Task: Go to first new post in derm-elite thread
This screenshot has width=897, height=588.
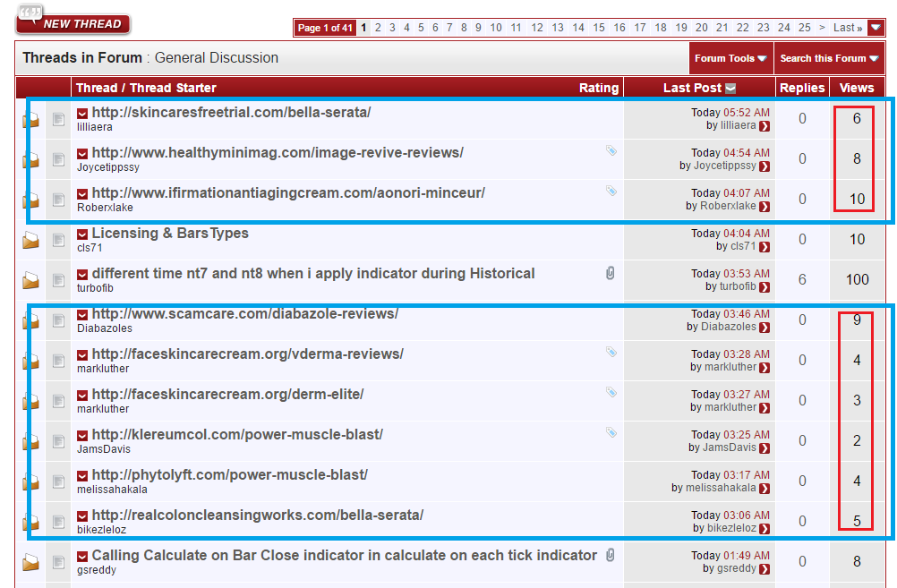Action: [x=82, y=396]
